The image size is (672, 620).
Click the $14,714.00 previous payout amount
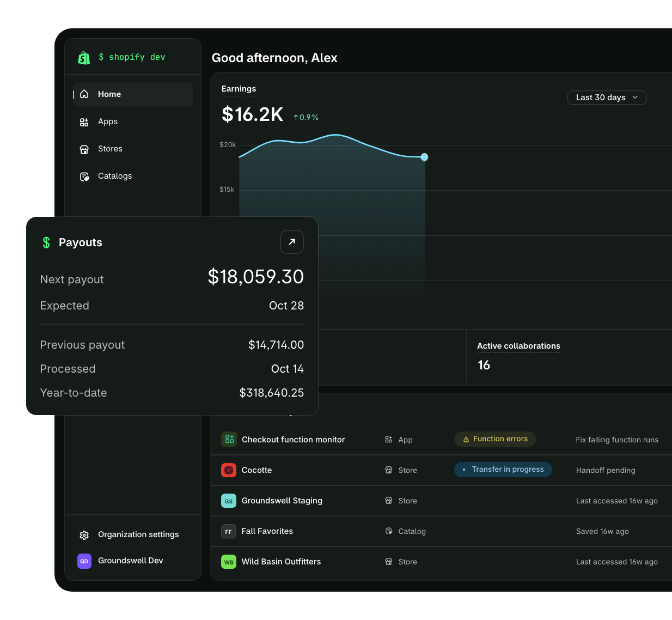[x=276, y=345]
